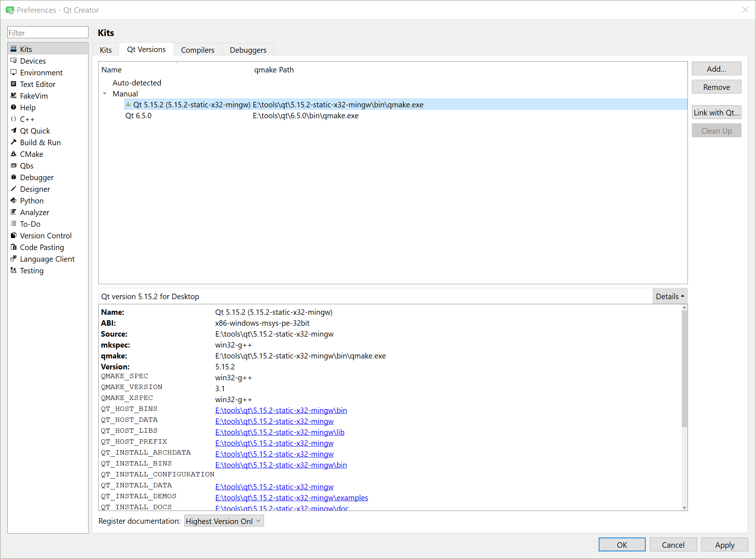The image size is (756, 559).
Task: Open the QT_INSTALL_DEMOS examples path link
Action: pyautogui.click(x=291, y=497)
